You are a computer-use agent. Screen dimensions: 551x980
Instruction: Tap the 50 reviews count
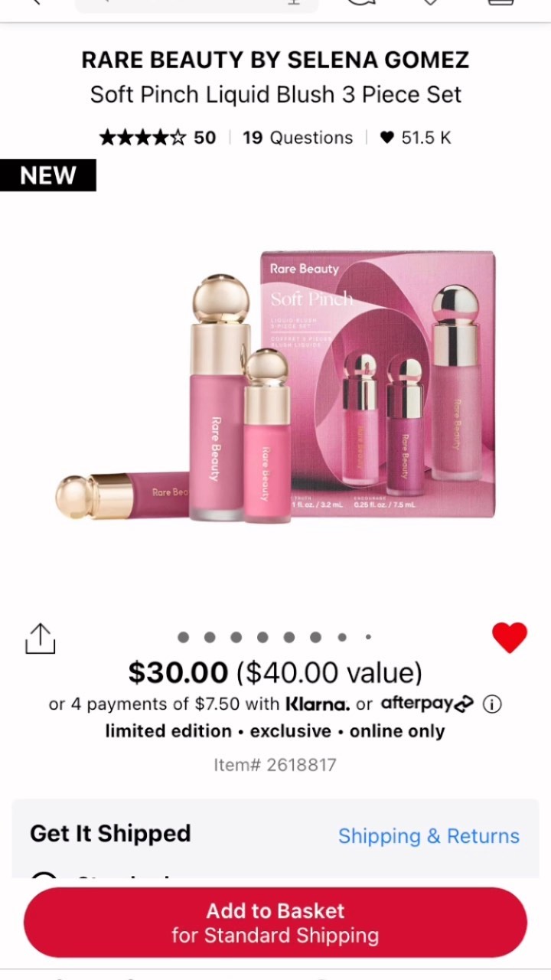(204, 138)
